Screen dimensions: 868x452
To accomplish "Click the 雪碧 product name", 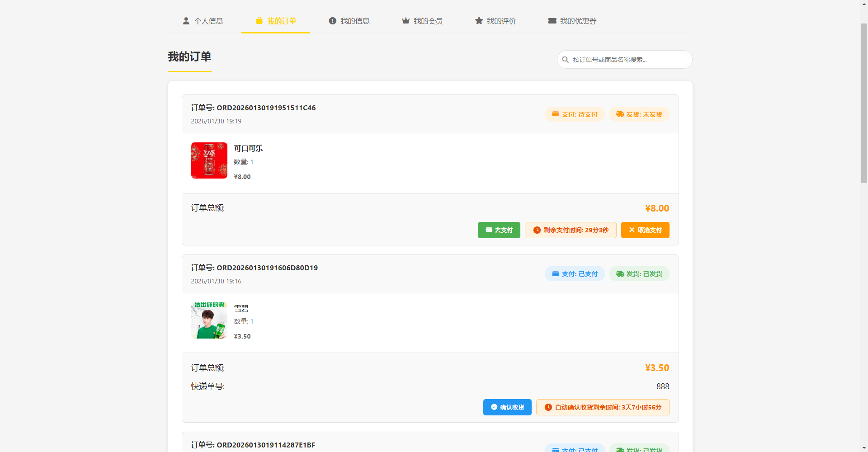I will pyautogui.click(x=241, y=308).
